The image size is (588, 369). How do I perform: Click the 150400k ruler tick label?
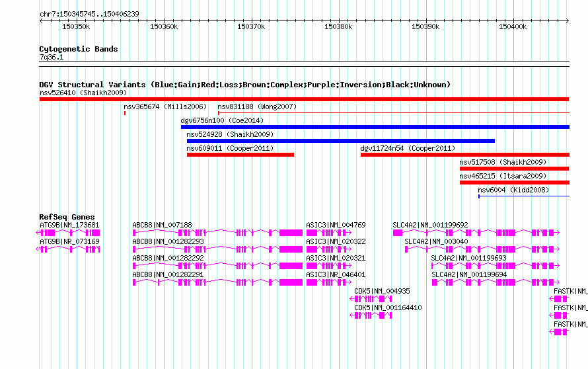[513, 26]
